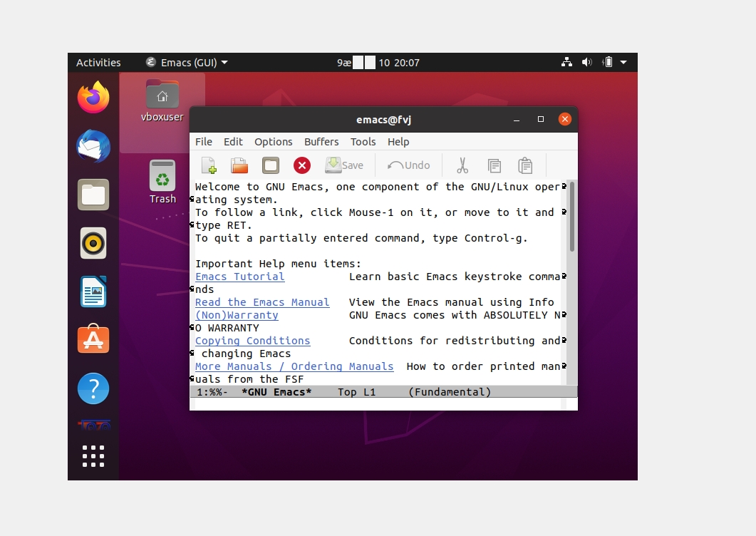Viewport: 756px width, 536px height.
Task: Click the Activities button
Action: [x=98, y=63]
